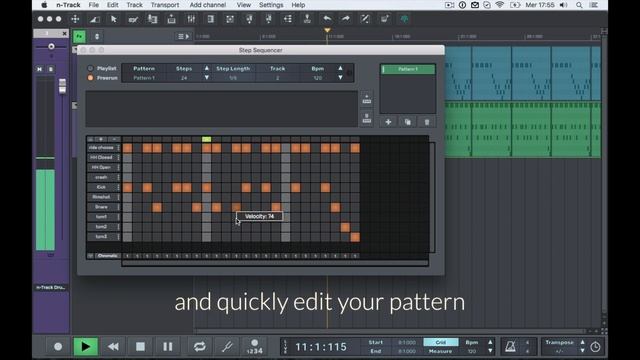
Task: Toggle the metronome icon
Action: pos(510,347)
